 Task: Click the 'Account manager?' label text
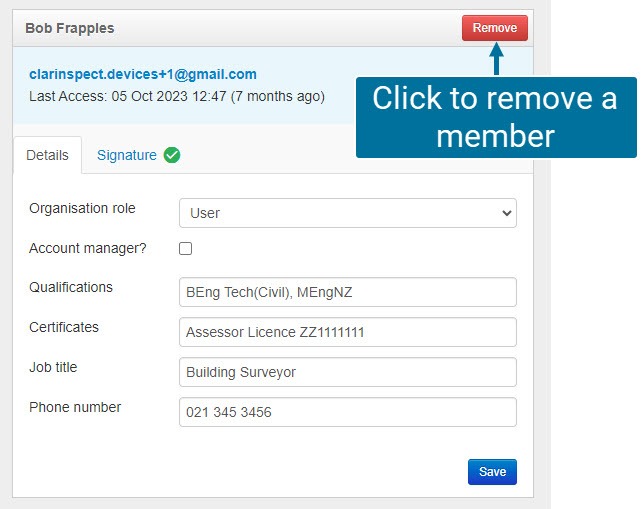[x=88, y=248]
